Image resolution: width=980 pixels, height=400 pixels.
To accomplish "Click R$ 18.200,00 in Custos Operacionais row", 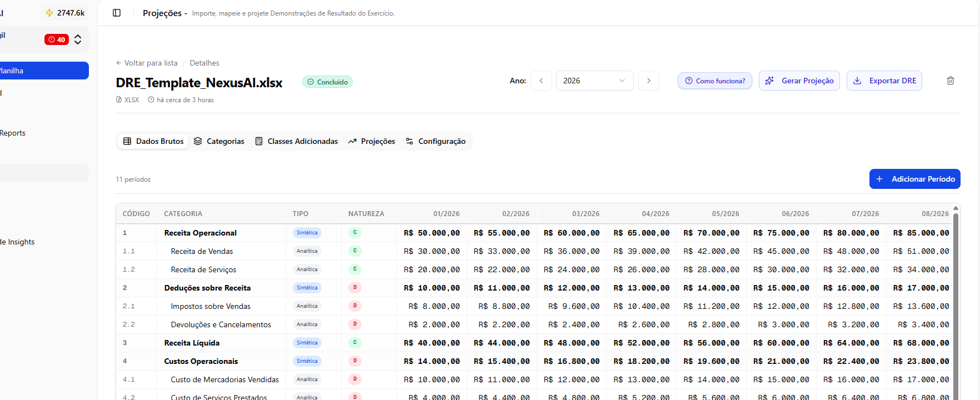I will [642, 361].
